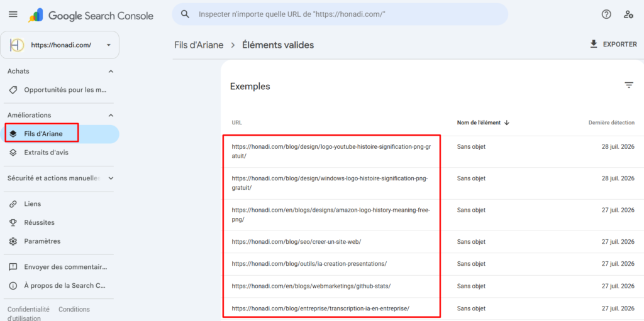The height and width of the screenshot is (321, 644).
Task: Click the Éléments valides page title
Action: click(x=278, y=45)
